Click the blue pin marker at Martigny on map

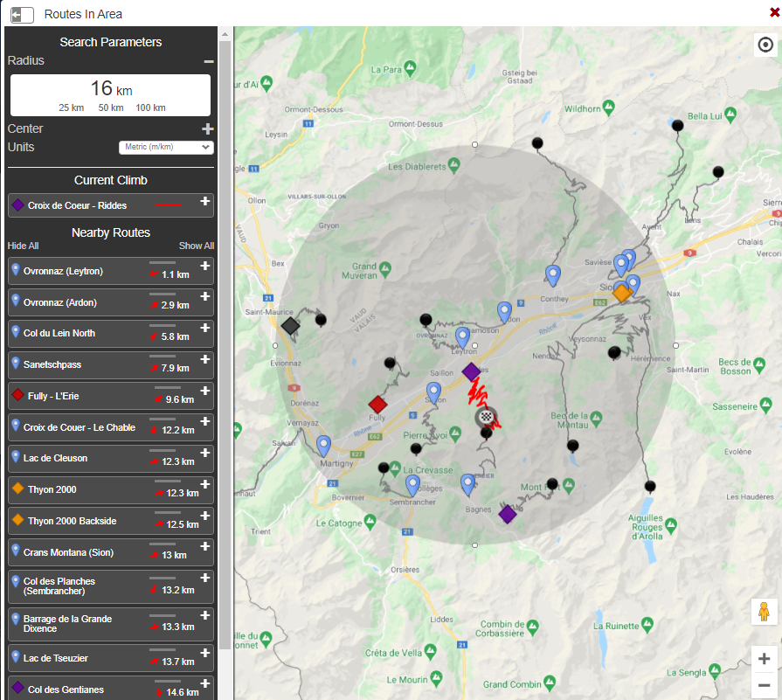[323, 446]
